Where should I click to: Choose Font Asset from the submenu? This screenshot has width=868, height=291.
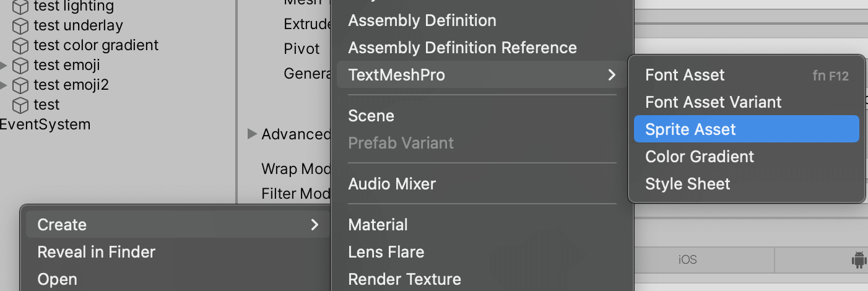(x=746, y=75)
